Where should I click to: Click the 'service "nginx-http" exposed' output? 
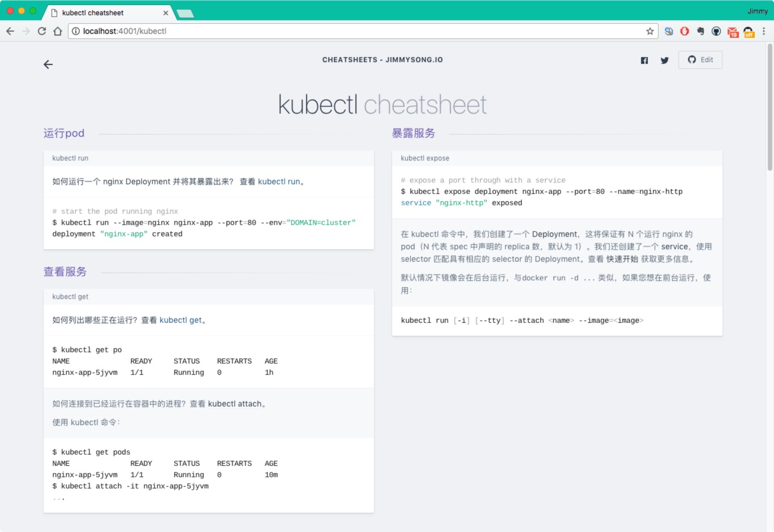tap(462, 203)
